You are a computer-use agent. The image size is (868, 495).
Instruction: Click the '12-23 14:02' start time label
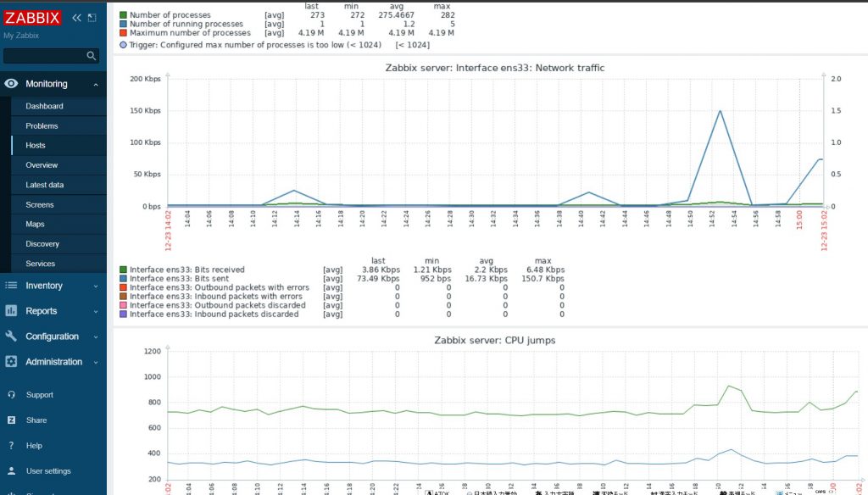click(168, 231)
